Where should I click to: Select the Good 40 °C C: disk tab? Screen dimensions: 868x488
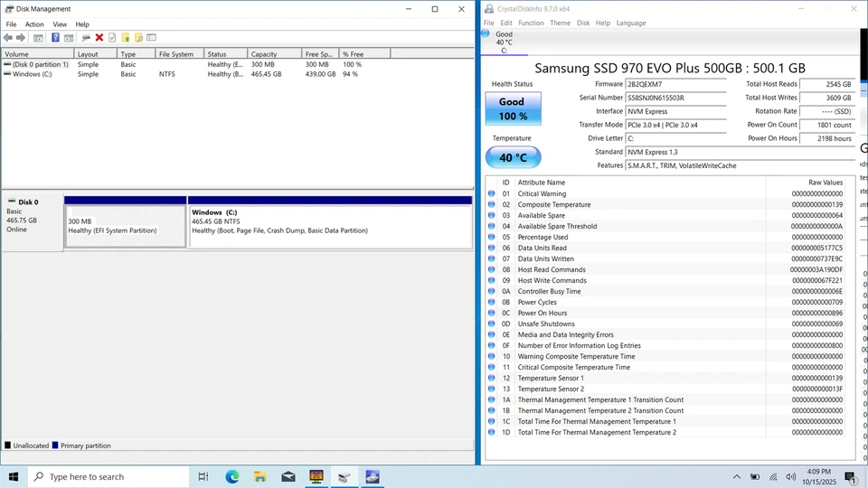[x=504, y=42]
